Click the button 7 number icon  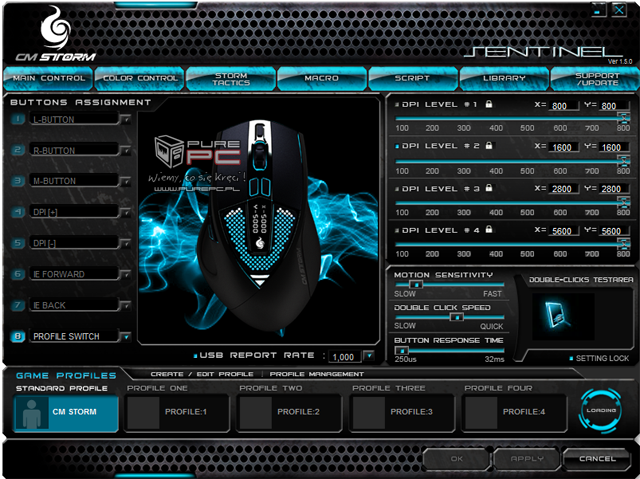[x=18, y=305]
